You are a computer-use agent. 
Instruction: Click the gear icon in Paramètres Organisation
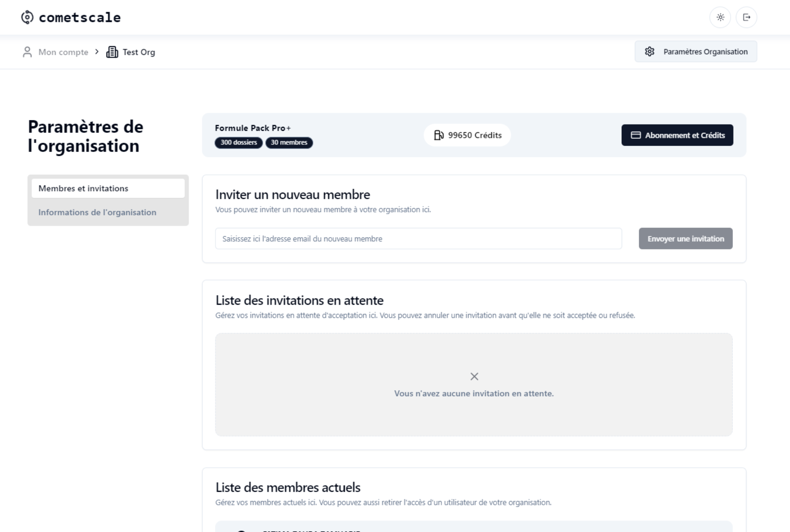[649, 52]
